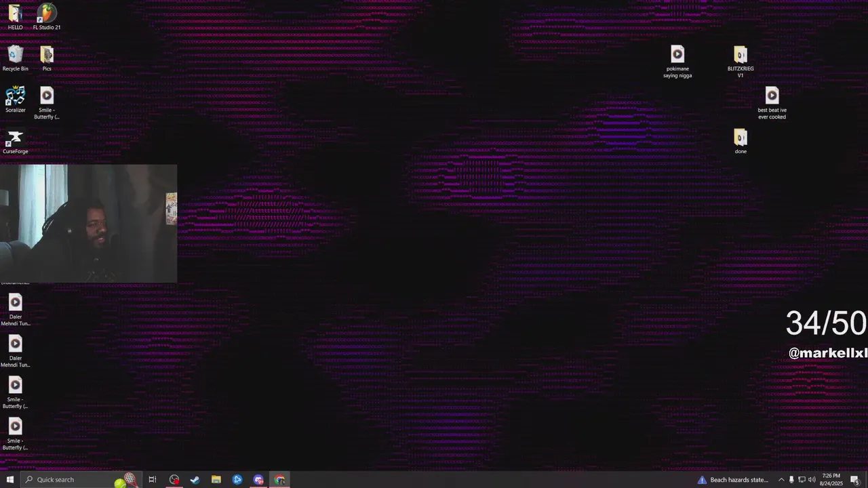Select the 'best beat ive ever cooked' file
868x488 pixels.
(x=772, y=103)
